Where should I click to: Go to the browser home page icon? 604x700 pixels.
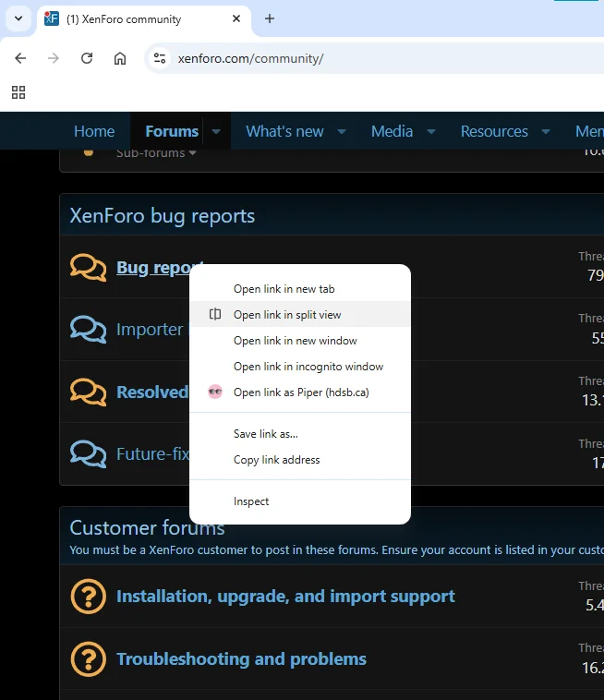[x=120, y=58]
